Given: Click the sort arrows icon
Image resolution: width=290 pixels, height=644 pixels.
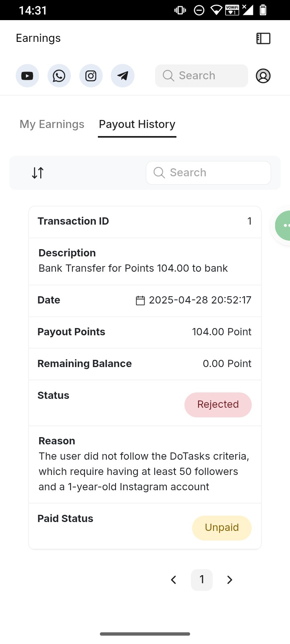Looking at the screenshot, I should pyautogui.click(x=38, y=173).
